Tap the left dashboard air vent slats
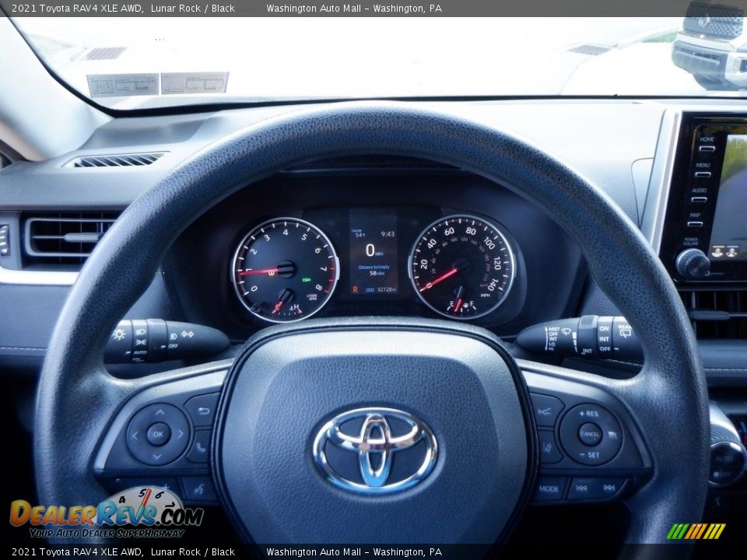Viewport: 747px width, 560px height. [x=71, y=236]
